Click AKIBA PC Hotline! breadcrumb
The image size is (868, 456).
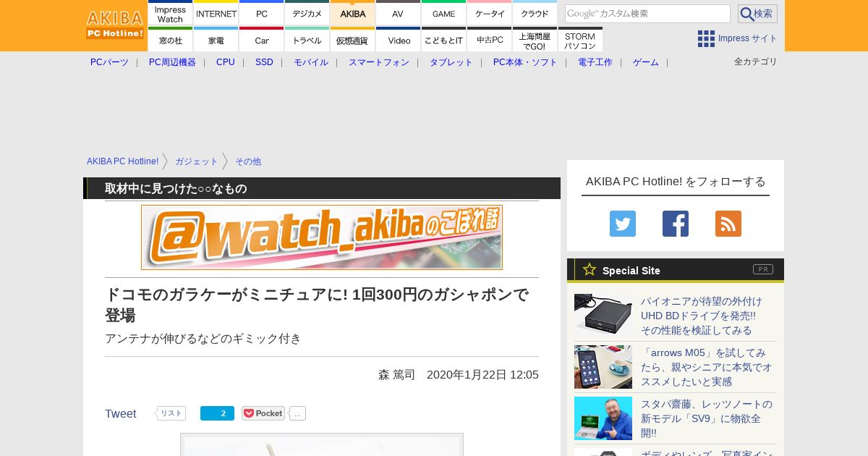123,161
